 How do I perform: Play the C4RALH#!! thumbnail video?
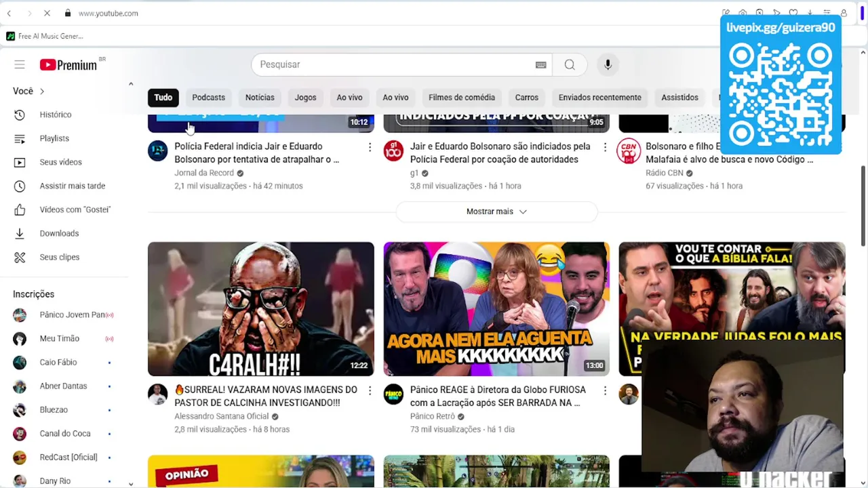point(261,309)
